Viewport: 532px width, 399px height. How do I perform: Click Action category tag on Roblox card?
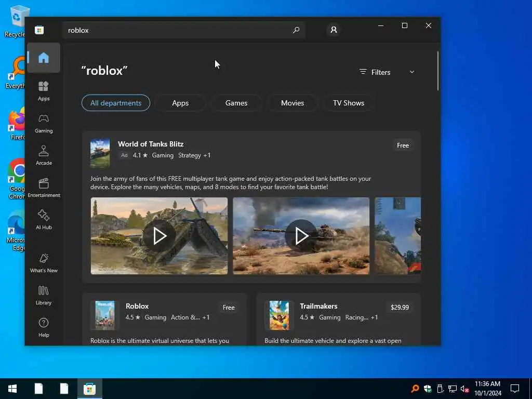point(185,317)
